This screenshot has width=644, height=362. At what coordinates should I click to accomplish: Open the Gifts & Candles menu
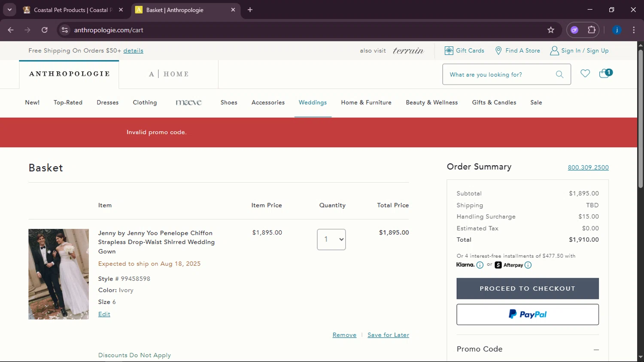click(x=494, y=103)
